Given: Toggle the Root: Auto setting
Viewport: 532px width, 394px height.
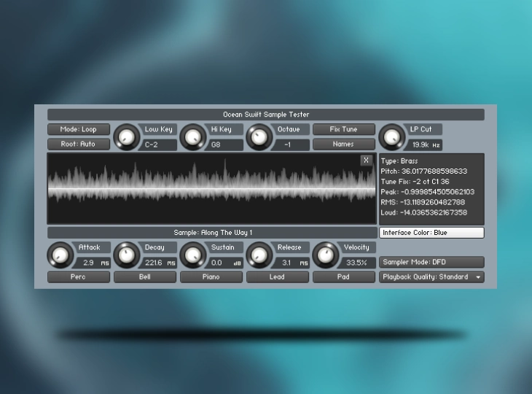Looking at the screenshot, I should coord(78,144).
